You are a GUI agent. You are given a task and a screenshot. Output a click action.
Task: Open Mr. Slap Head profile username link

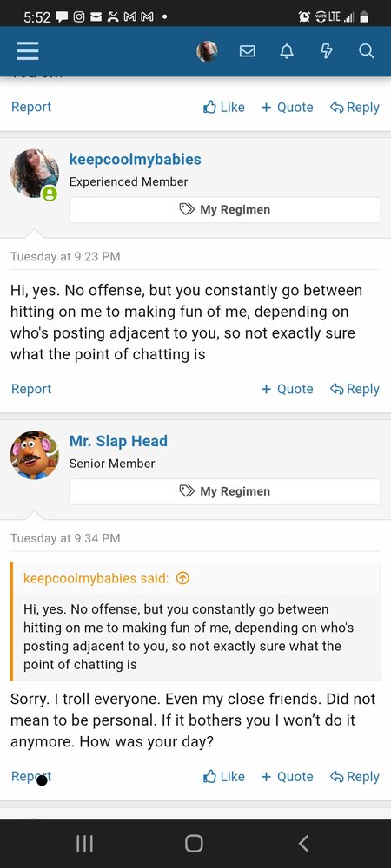pyautogui.click(x=118, y=441)
